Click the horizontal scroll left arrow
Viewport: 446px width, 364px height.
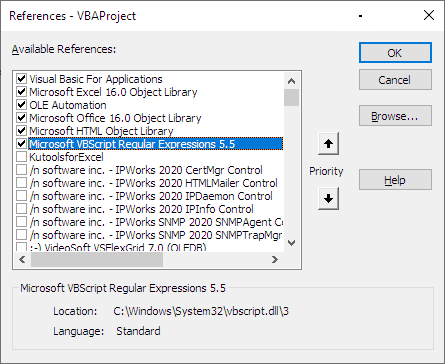[22, 259]
